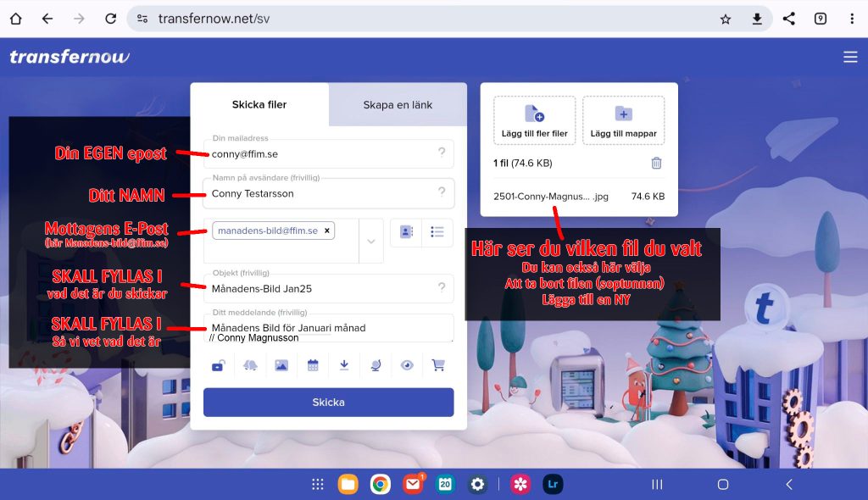Click the padlock password protection icon
Image resolution: width=868 pixels, height=500 pixels.
(218, 366)
